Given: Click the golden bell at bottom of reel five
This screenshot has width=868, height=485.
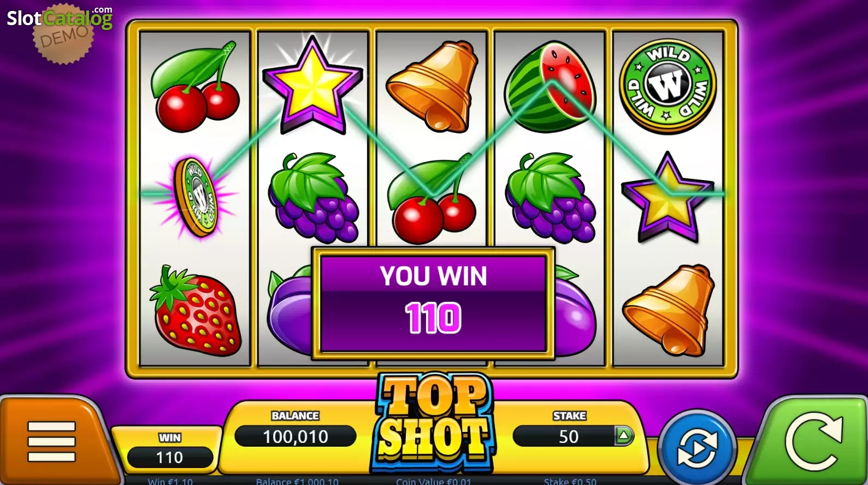Looking at the screenshot, I should pyautogui.click(x=669, y=311).
